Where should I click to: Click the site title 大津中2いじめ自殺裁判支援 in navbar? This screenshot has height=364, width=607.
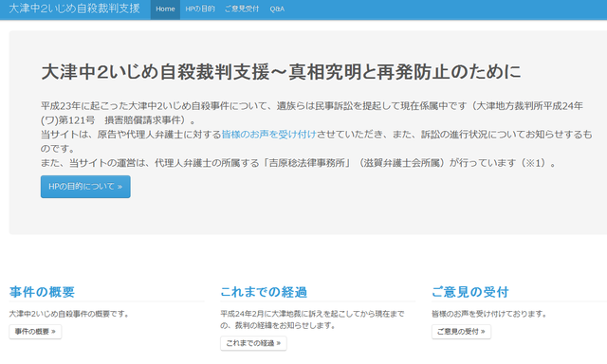(x=74, y=9)
